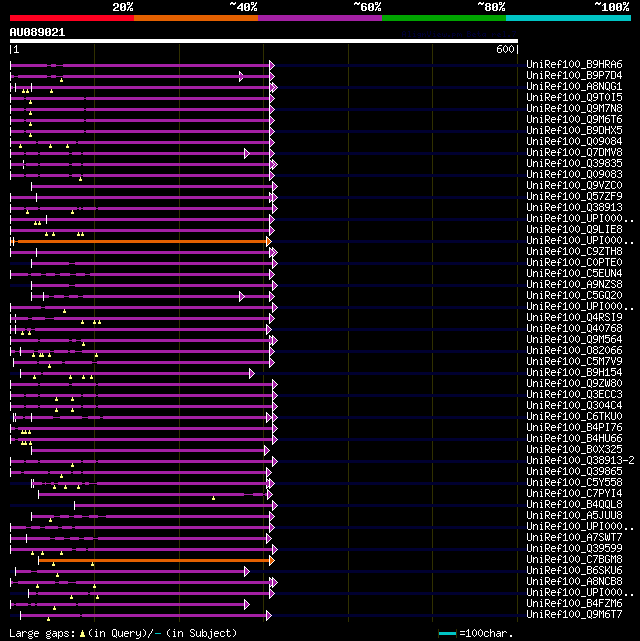The width and height of the screenshot is (640, 641).
Task: Select the UniRef100_B4PI76 label
Action: tap(574, 428)
